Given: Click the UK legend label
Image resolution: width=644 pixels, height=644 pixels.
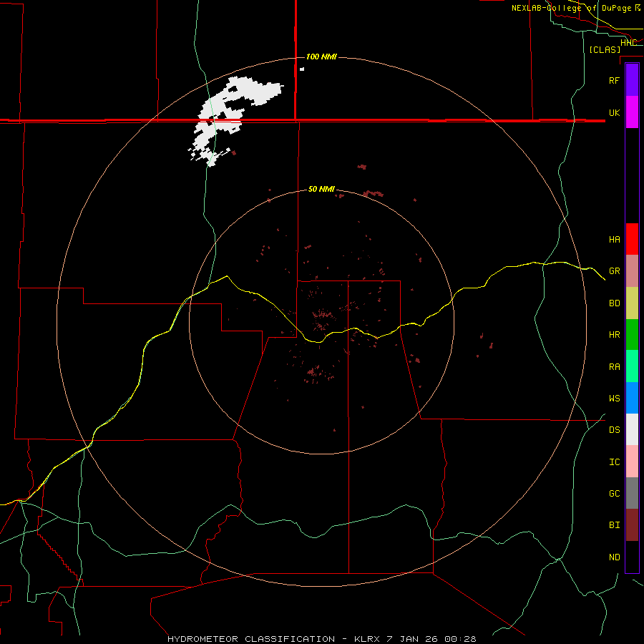Looking at the screenshot, I should pos(614,112).
